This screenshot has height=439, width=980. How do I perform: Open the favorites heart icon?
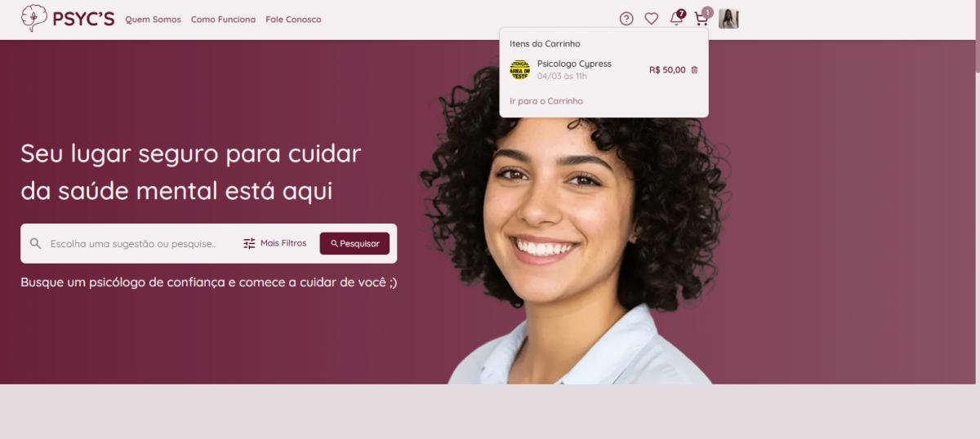coord(651,19)
